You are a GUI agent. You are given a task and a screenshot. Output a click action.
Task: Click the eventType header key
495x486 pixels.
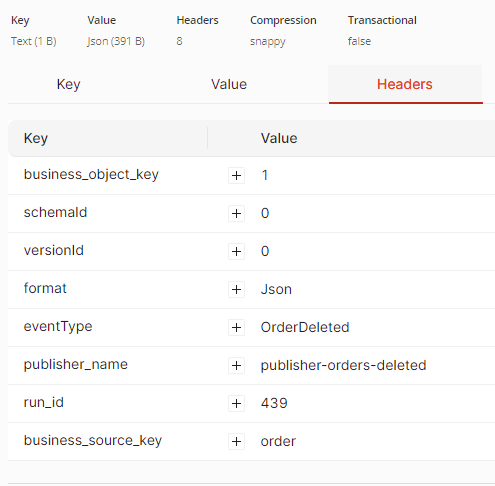coord(58,327)
